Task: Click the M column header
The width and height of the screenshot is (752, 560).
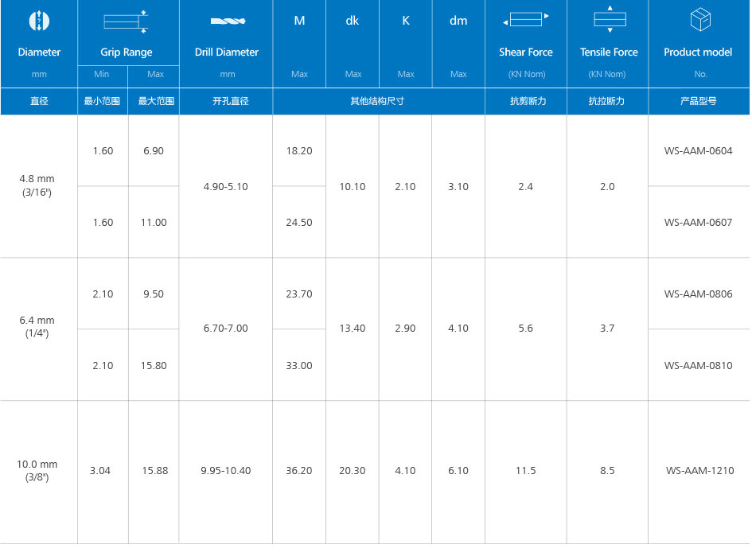Action: 299,21
